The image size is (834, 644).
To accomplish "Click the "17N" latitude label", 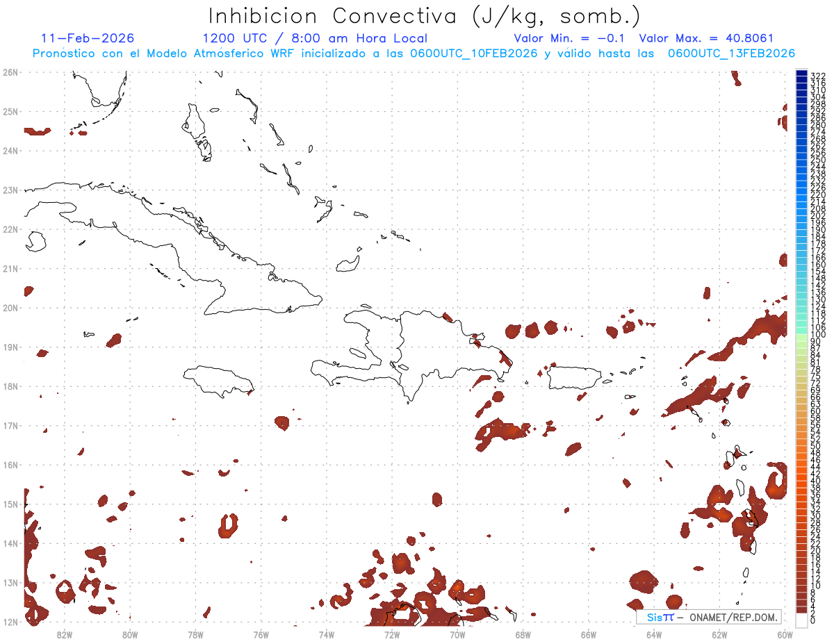I will [x=10, y=425].
